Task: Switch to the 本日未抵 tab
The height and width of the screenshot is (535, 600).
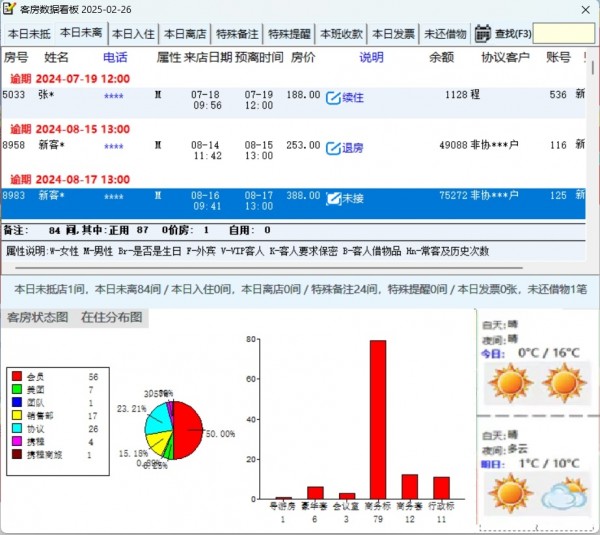Action: click(x=27, y=34)
